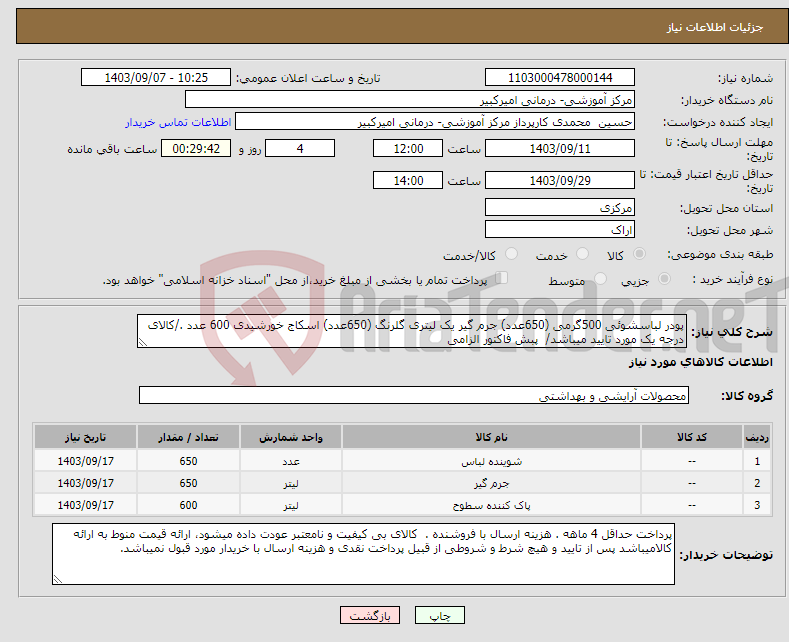789x642 pixels.
Task: Click the remaining days field 4
Action: [x=300, y=148]
